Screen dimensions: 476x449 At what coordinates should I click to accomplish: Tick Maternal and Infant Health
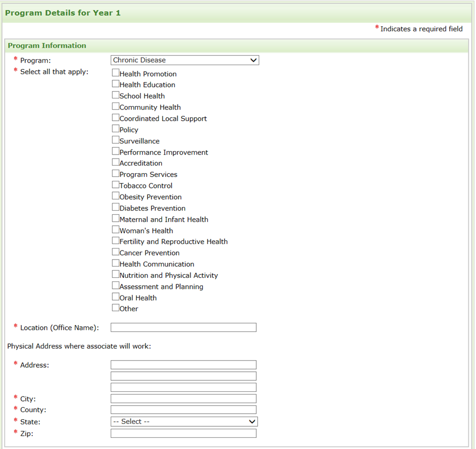(x=116, y=218)
